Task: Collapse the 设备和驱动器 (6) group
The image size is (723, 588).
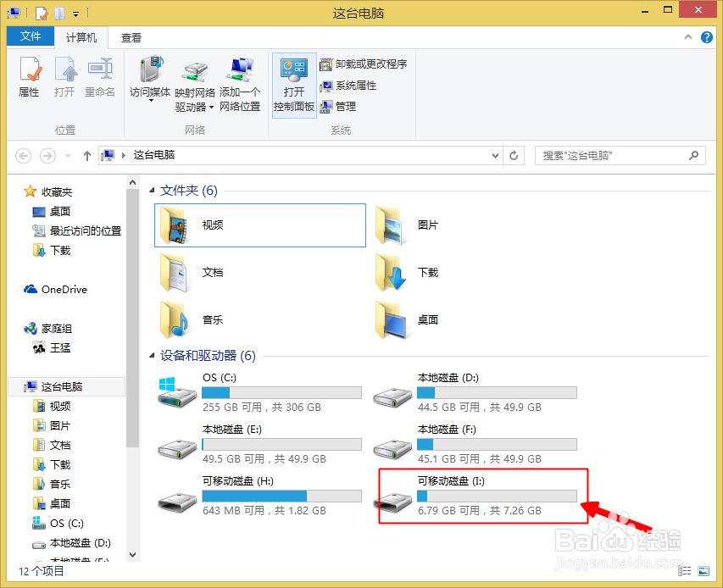Action: pyautogui.click(x=152, y=355)
